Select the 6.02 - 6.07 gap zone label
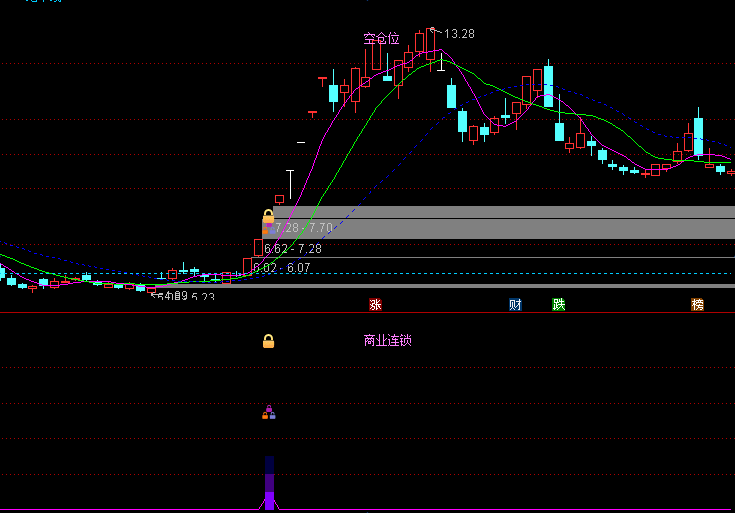The height and width of the screenshot is (513, 735). 282,268
